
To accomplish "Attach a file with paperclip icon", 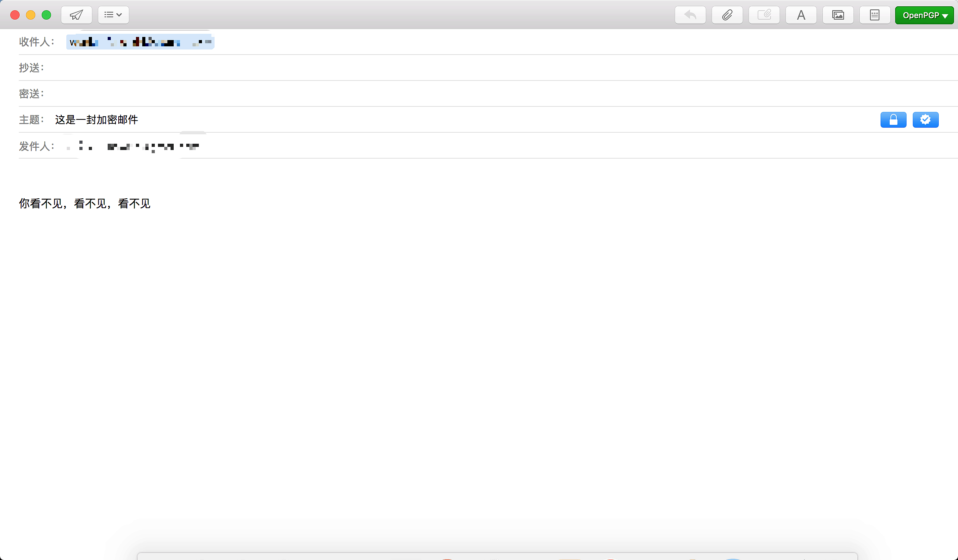I will click(727, 15).
